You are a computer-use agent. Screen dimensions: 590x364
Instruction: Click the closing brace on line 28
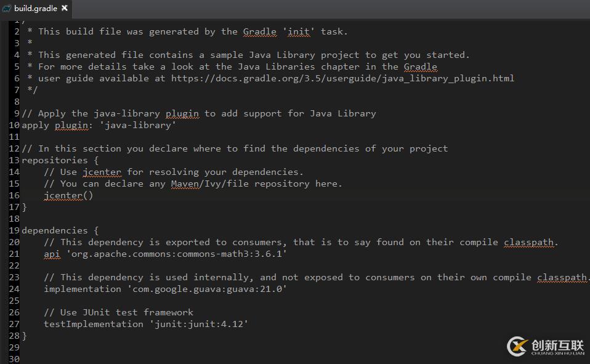(x=25, y=336)
